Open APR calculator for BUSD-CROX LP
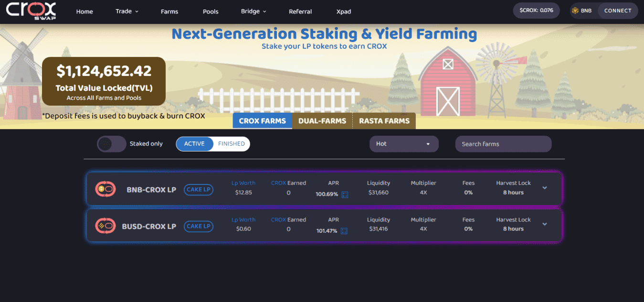 point(344,231)
